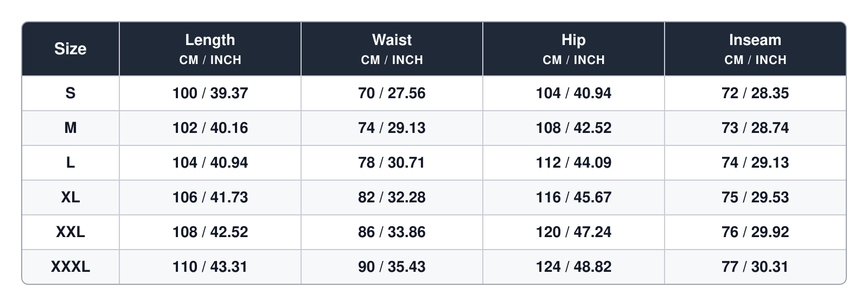
Task: Select the XXL size row label
Action: pyautogui.click(x=71, y=232)
